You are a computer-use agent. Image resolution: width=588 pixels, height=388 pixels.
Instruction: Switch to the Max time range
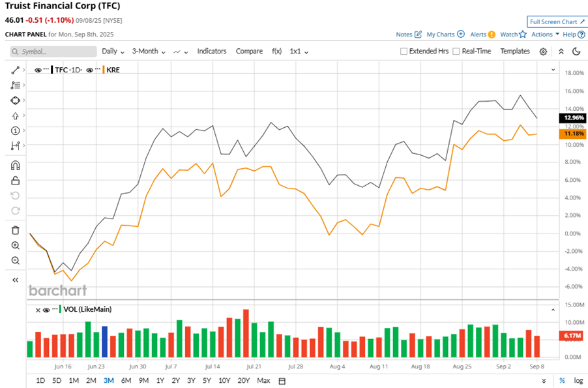coord(263,380)
